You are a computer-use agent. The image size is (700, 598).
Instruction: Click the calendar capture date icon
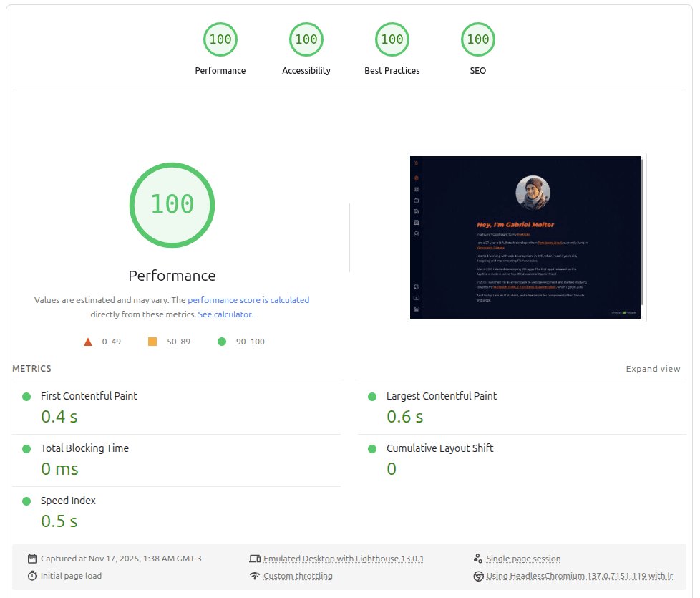(31, 559)
